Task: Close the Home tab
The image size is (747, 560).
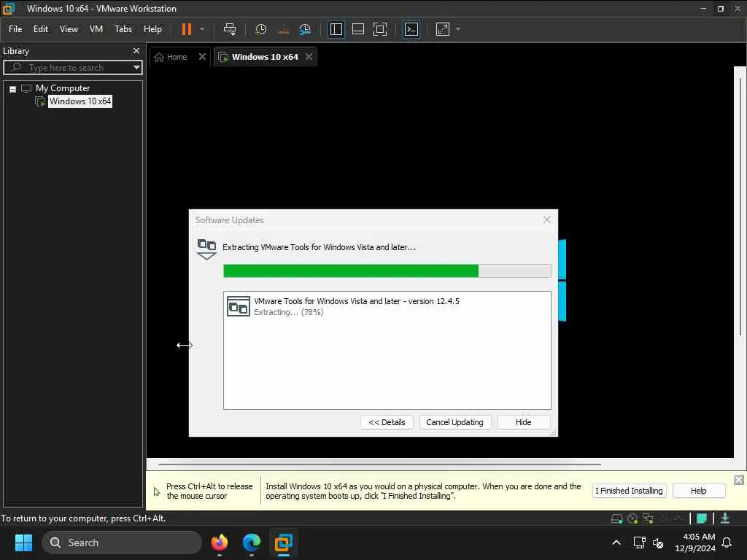Action: click(x=202, y=57)
